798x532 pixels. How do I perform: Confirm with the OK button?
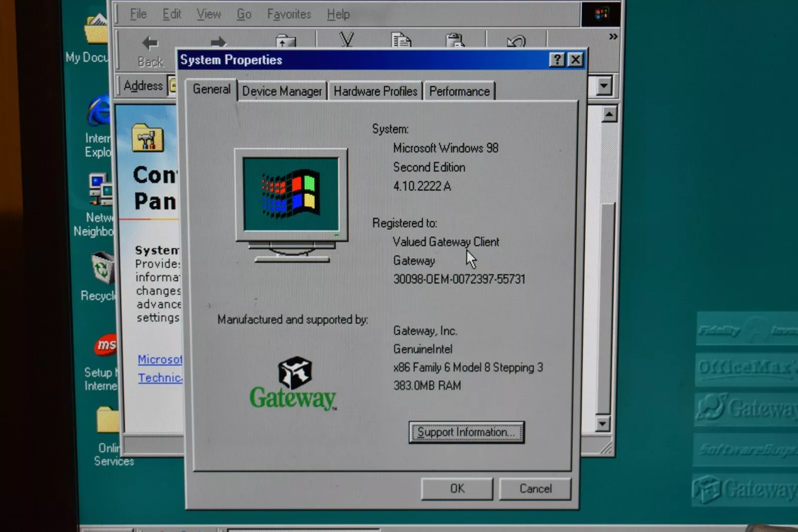[457, 489]
